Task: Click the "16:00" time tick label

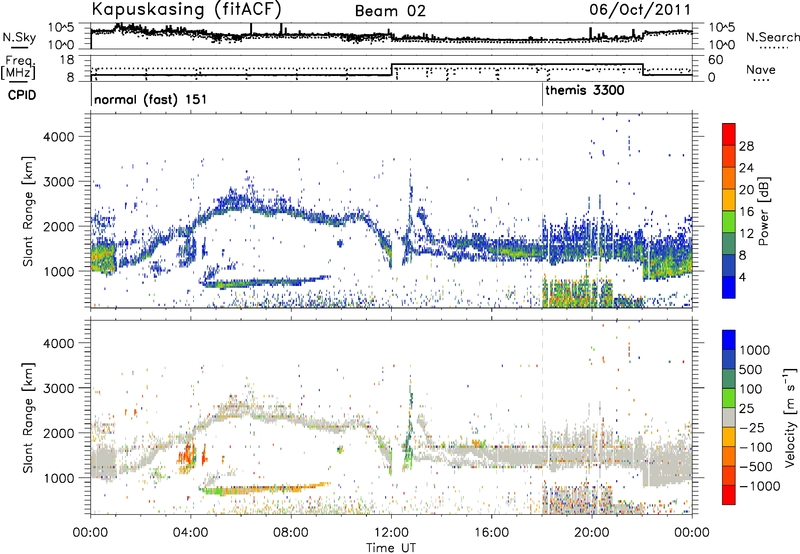Action: point(491,533)
